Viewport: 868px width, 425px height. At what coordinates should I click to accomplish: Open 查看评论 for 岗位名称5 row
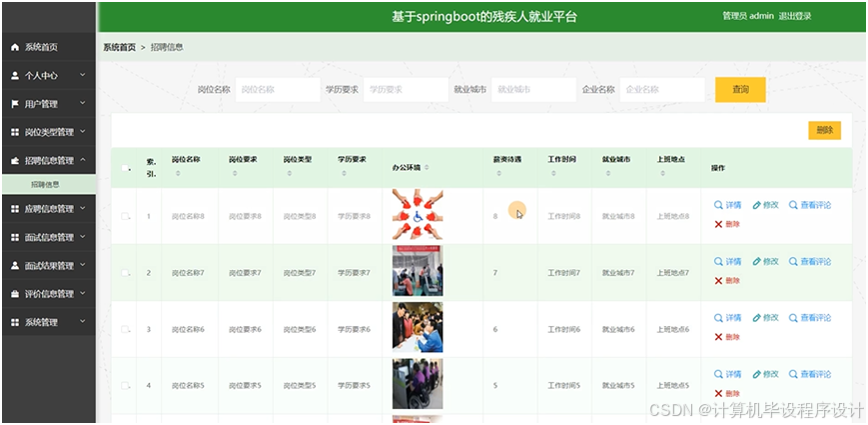[810, 375]
